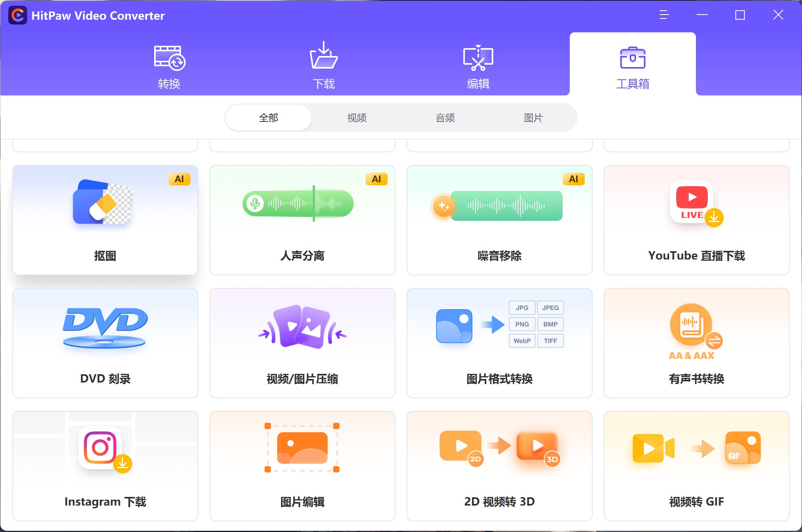Launch 噪音移除 tool label
This screenshot has width=802, height=532.
tap(499, 256)
